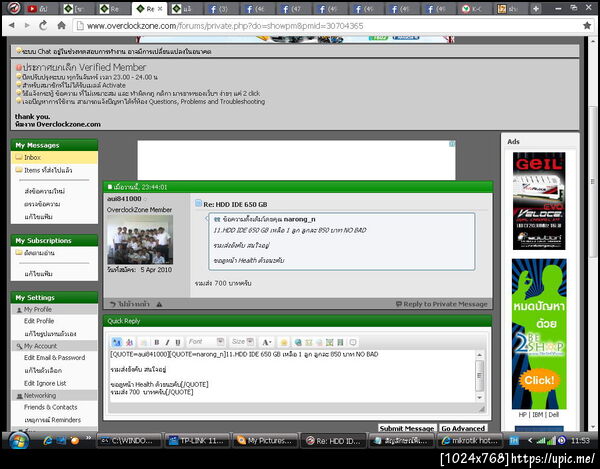Click Edit Profile in My Settings

click(39, 321)
